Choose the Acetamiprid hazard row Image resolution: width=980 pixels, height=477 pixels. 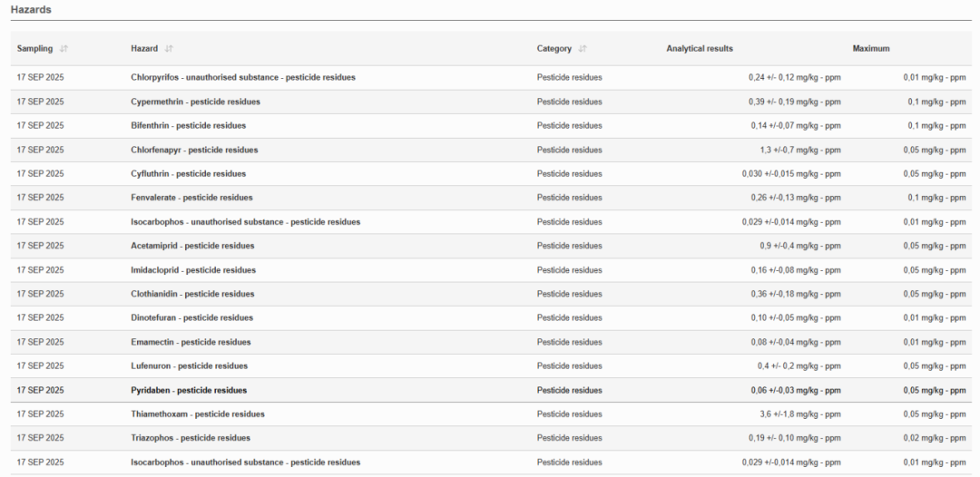192,246
